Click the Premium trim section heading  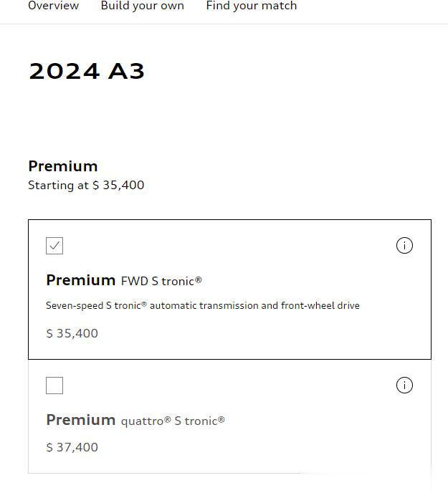[63, 166]
